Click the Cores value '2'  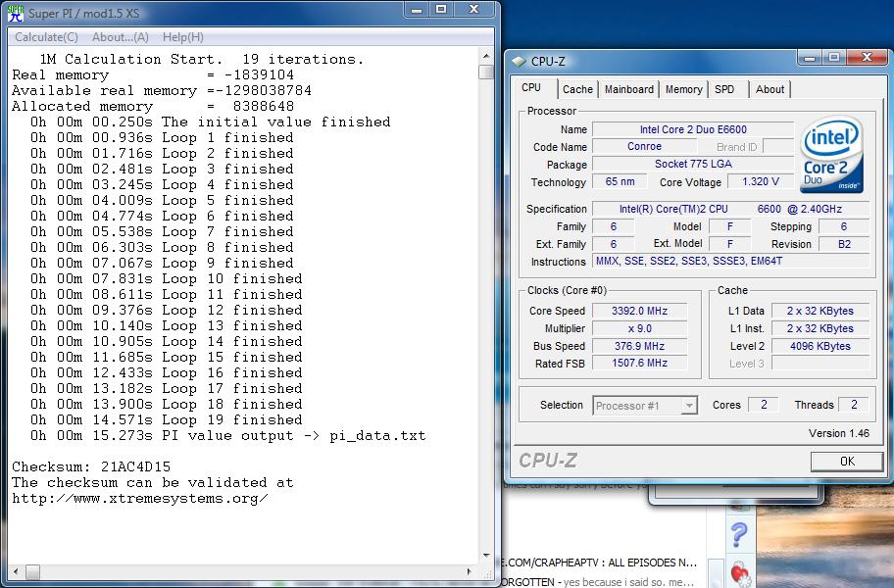pos(764,405)
